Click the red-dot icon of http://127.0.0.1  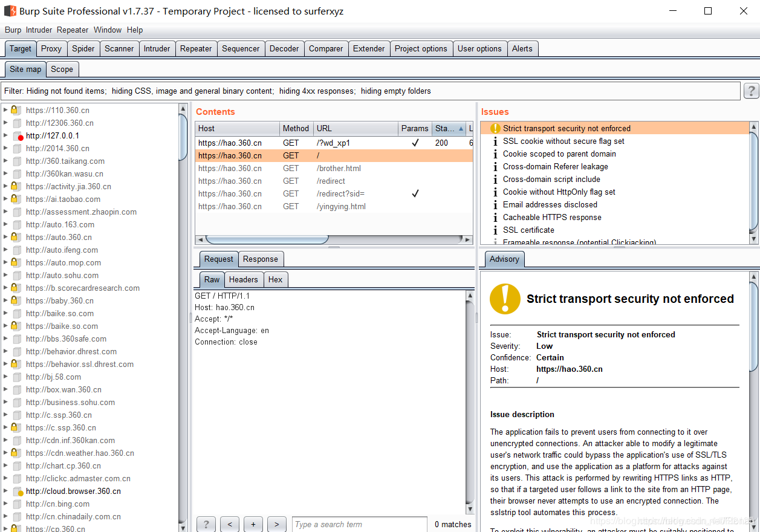click(x=18, y=136)
